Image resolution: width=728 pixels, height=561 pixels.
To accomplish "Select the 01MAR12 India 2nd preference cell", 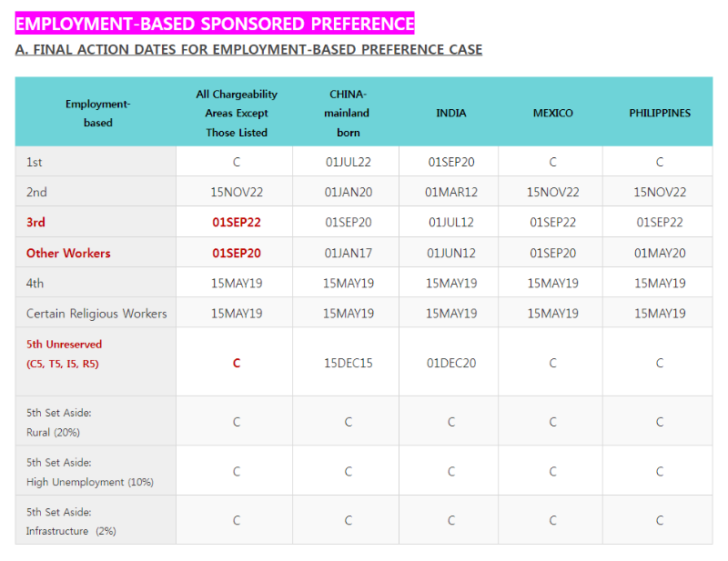I will 451,192.
